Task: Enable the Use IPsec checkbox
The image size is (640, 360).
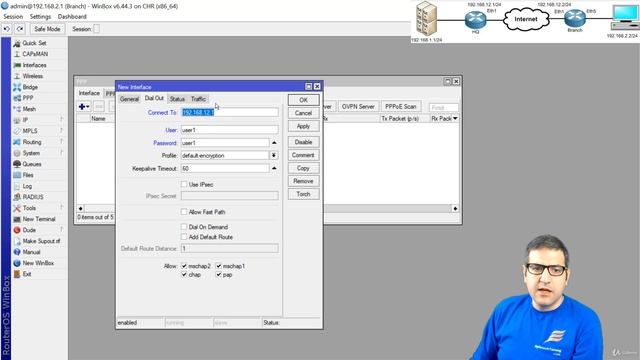Action: [184, 184]
